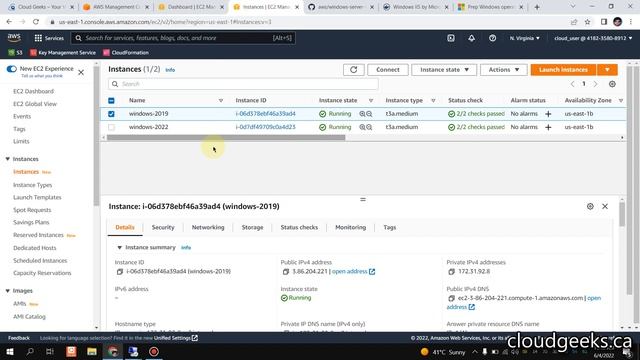Switch to the Monitoring tab
The image size is (640, 360).
350,227
